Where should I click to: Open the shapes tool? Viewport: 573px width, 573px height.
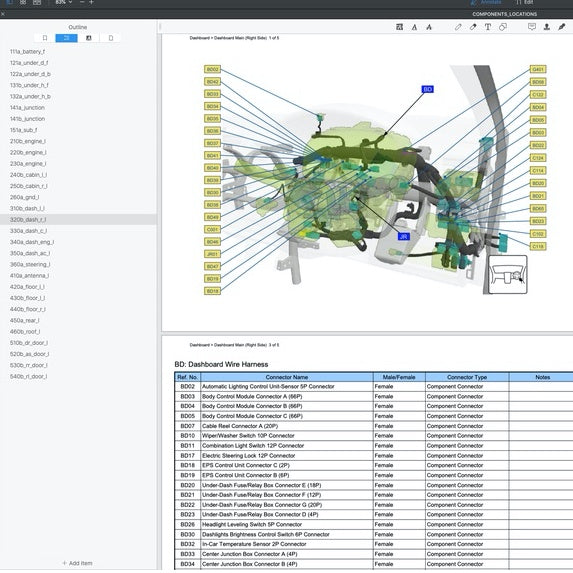pyautogui.click(x=503, y=27)
